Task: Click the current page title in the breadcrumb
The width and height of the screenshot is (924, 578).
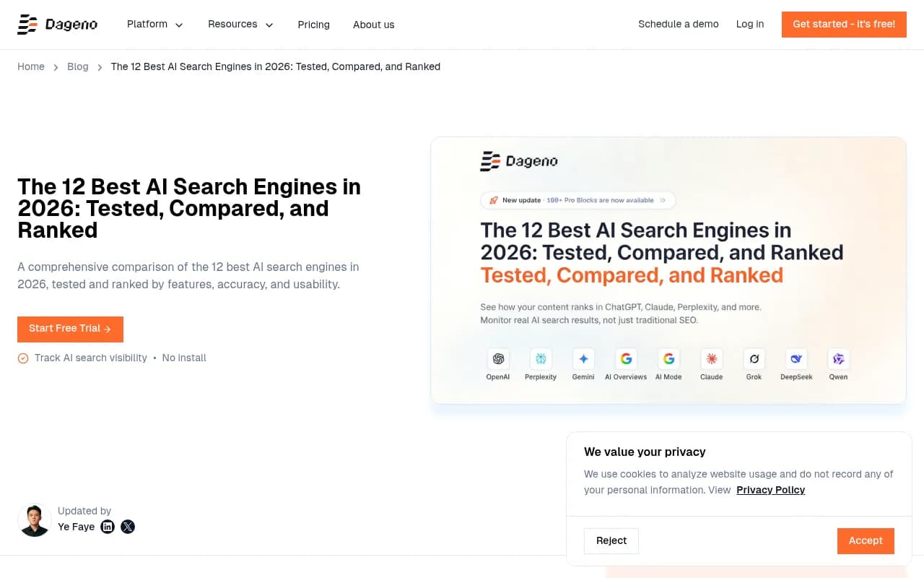Action: (275, 66)
